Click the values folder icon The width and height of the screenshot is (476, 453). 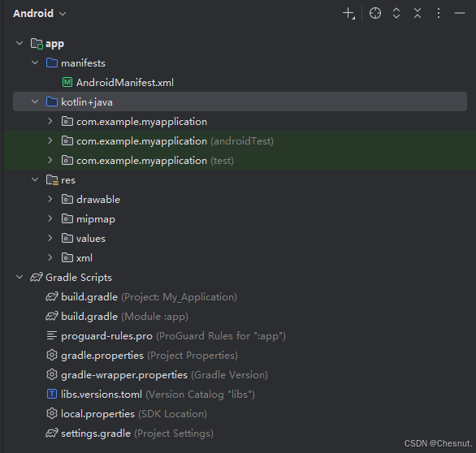pos(67,238)
